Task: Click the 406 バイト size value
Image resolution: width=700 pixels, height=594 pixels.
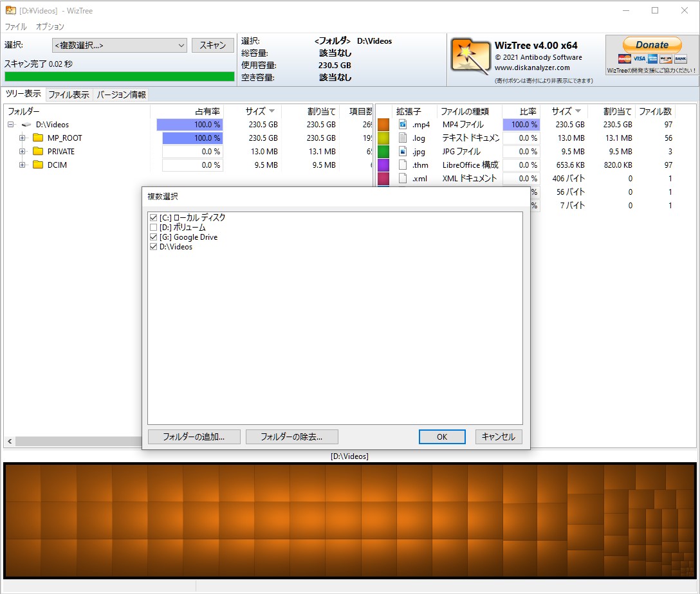Action: click(x=568, y=178)
